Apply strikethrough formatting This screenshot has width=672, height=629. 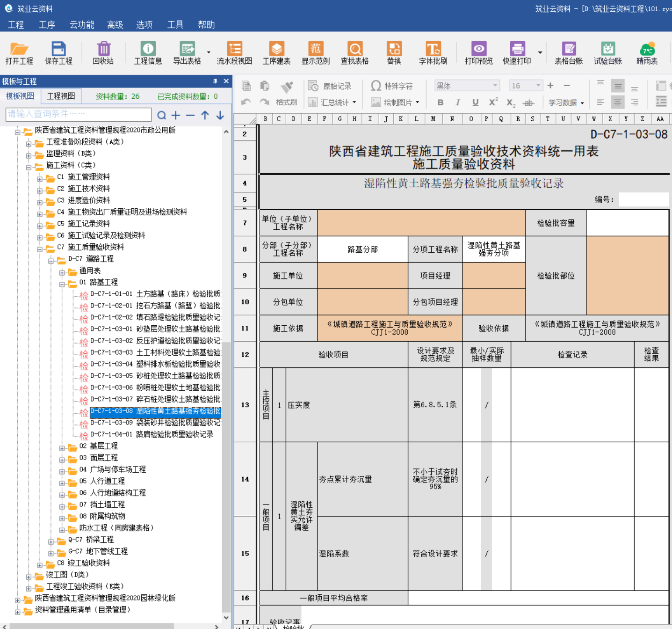(528, 103)
